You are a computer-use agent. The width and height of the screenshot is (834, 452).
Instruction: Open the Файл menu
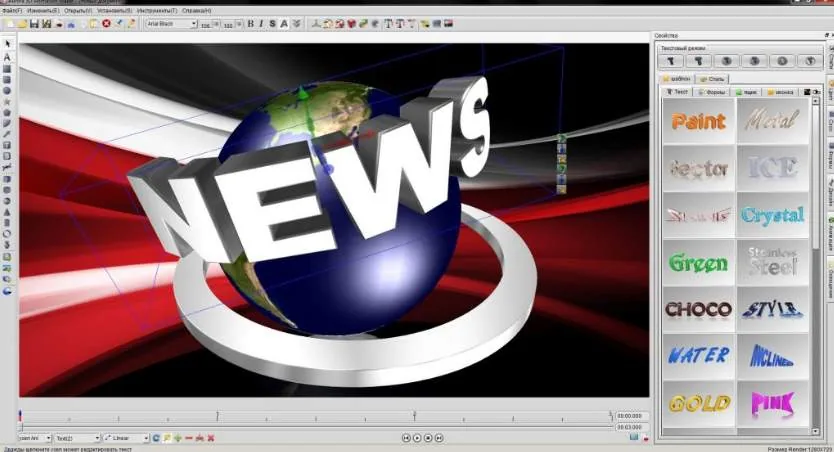tap(12, 11)
